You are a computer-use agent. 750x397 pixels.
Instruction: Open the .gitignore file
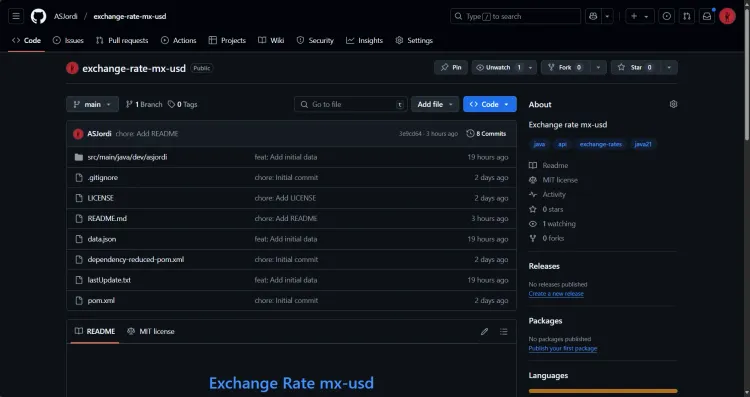coord(102,177)
